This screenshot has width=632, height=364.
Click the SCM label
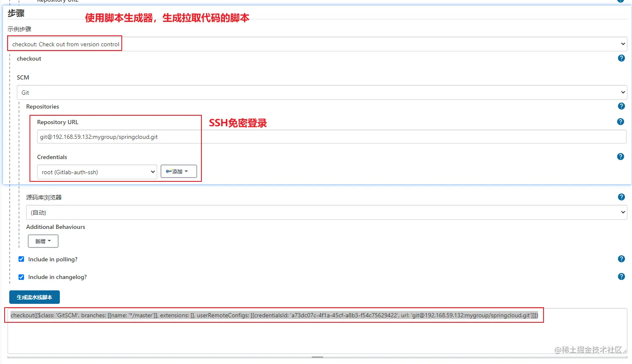point(23,77)
